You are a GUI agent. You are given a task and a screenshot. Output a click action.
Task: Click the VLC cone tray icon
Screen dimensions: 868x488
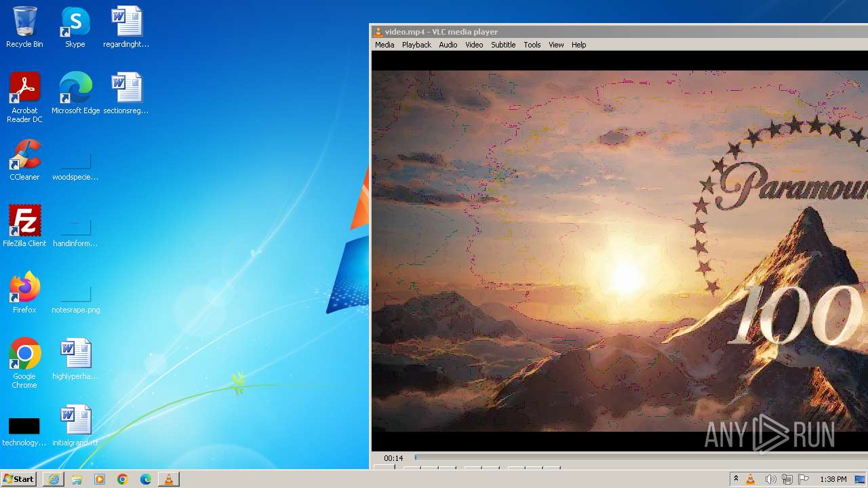click(751, 479)
